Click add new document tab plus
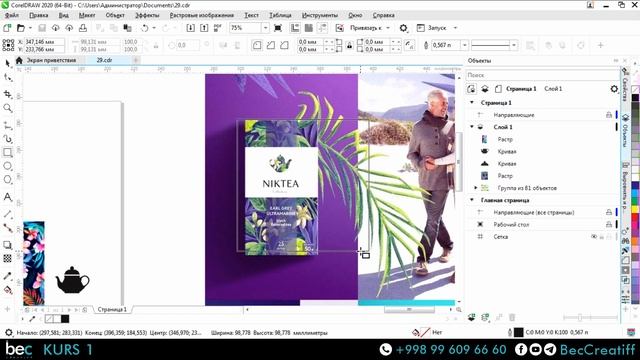 coord(136,60)
